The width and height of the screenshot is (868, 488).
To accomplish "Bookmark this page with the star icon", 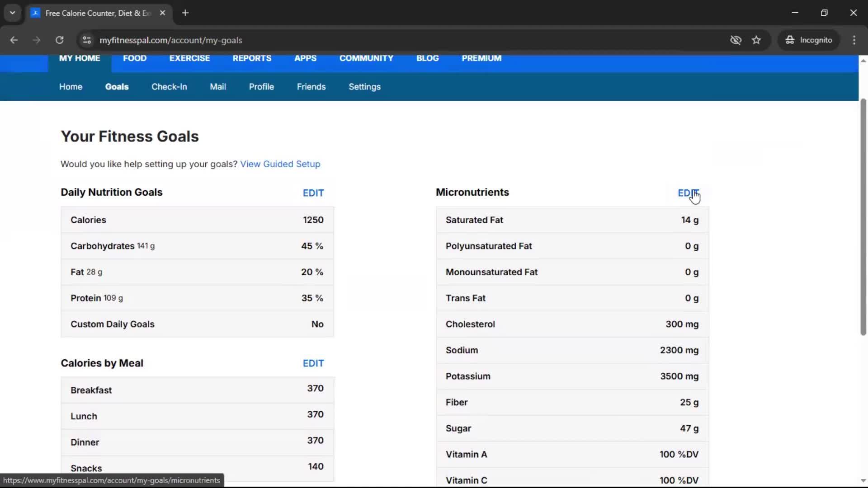I will pyautogui.click(x=756, y=40).
